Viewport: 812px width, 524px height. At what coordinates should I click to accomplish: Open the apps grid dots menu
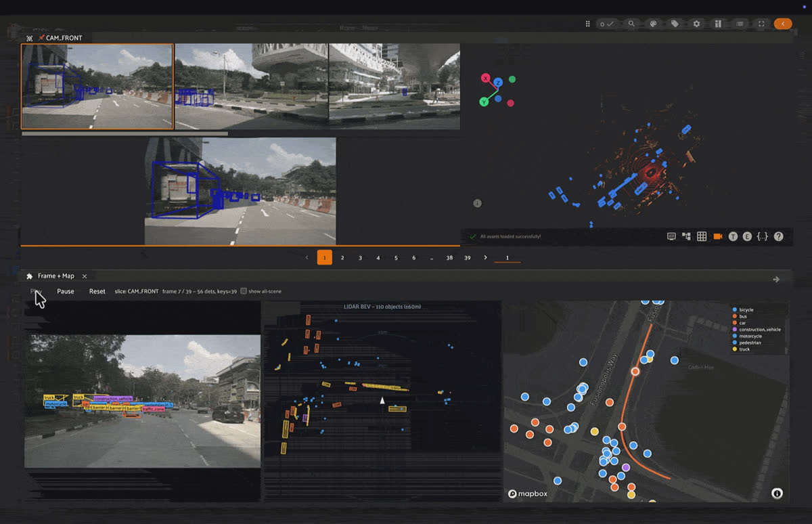click(x=587, y=24)
